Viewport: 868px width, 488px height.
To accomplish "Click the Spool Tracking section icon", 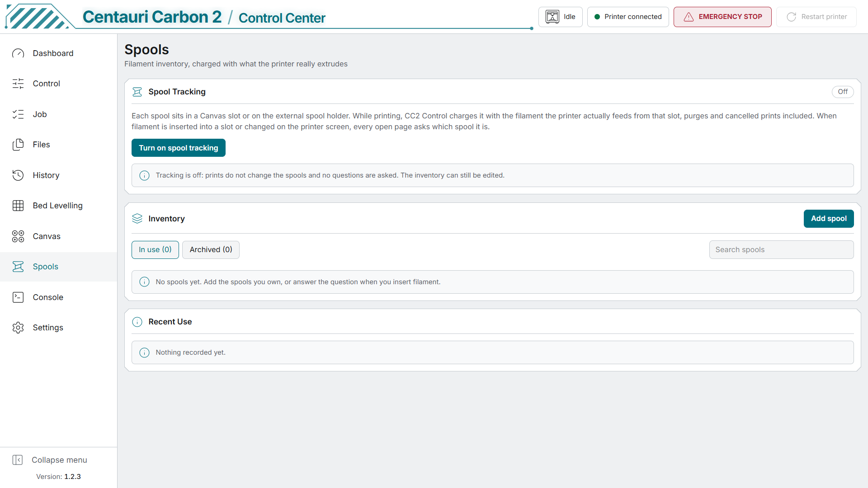I will [x=137, y=92].
